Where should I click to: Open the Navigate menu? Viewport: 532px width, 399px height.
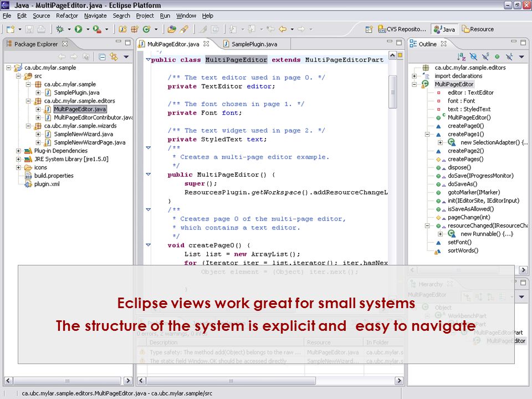point(95,16)
